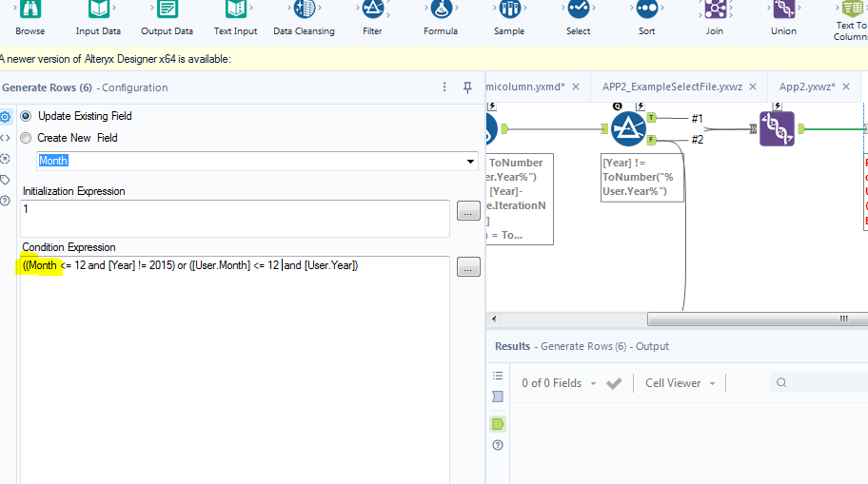
Task: Click the results checkmark apply icon
Action: coord(614,383)
